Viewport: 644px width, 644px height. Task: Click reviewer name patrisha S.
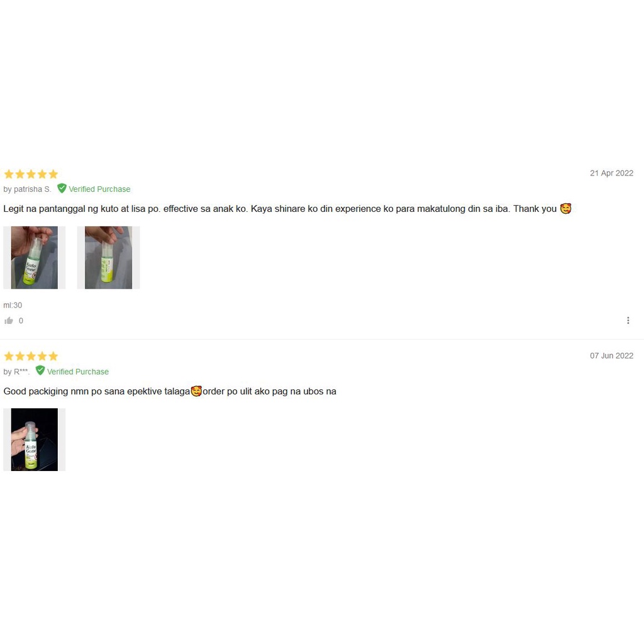pyautogui.click(x=33, y=189)
